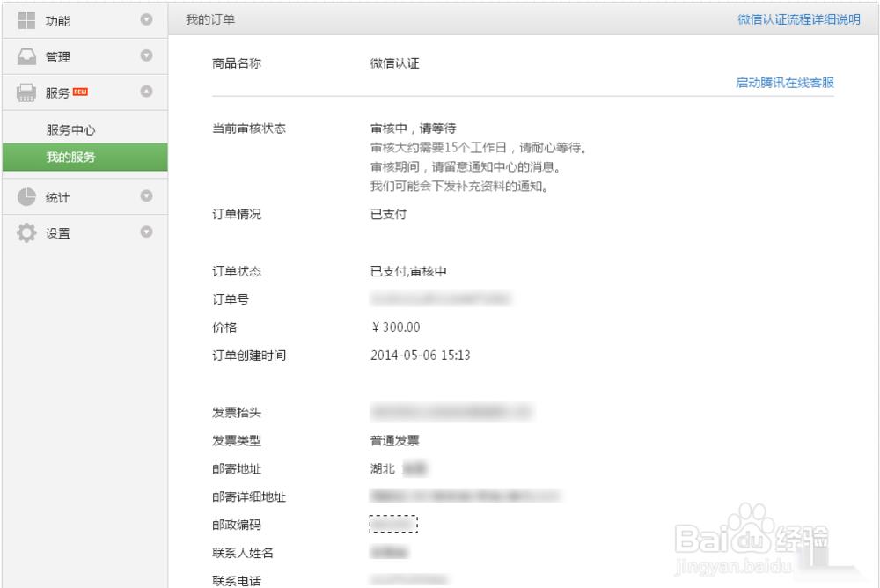
Task: Click the 功能 grid icon
Action: pos(26,20)
